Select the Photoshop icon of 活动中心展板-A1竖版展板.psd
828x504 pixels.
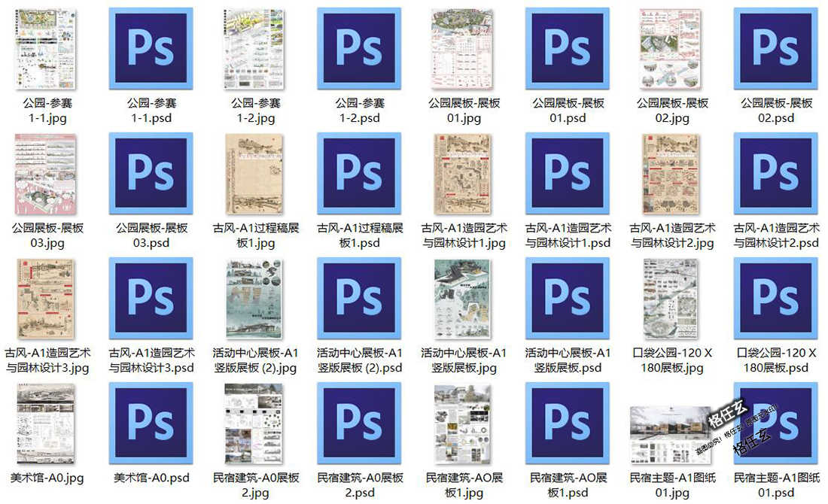567,298
